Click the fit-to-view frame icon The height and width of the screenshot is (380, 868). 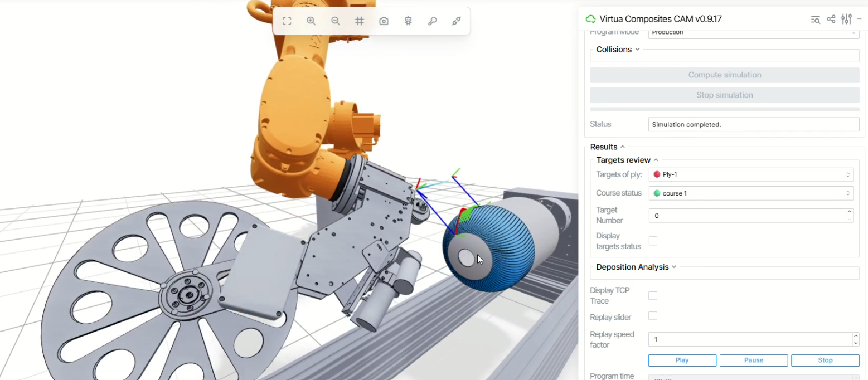click(x=287, y=21)
